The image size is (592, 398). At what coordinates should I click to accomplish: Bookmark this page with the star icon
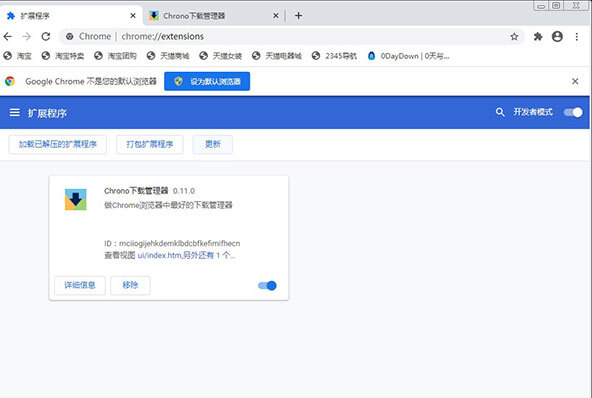click(514, 37)
